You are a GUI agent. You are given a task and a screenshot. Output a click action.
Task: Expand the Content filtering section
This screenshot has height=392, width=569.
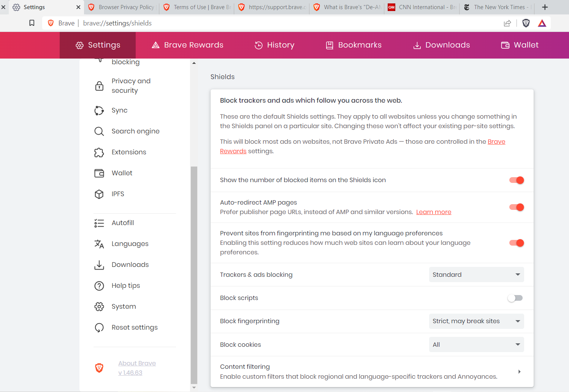click(519, 371)
